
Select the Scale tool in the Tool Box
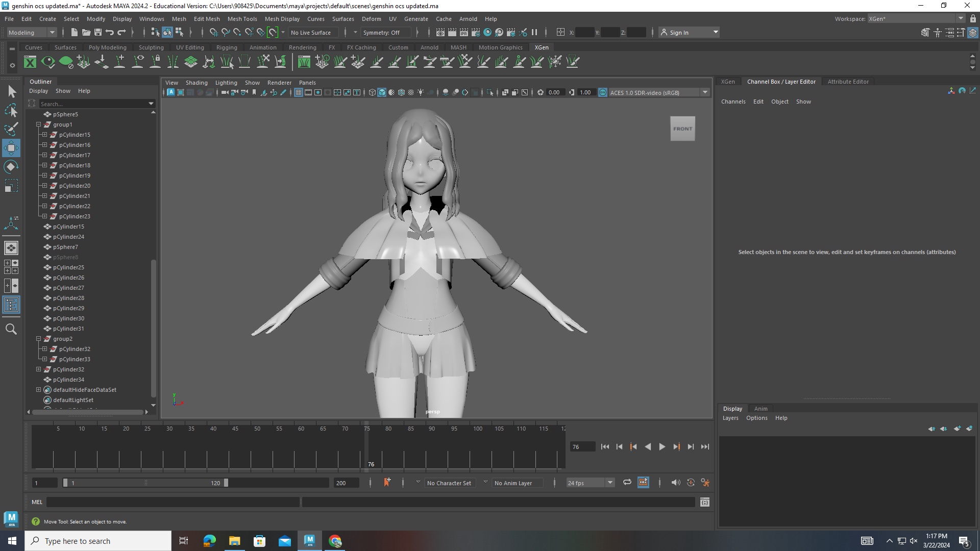point(11,186)
